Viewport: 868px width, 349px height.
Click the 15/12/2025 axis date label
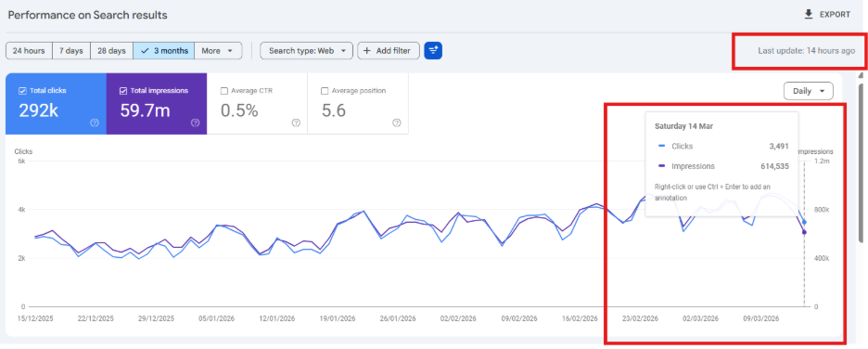[x=35, y=318]
